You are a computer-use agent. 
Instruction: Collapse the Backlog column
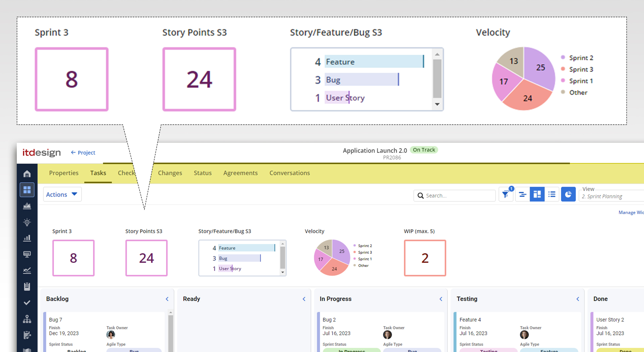(x=167, y=299)
